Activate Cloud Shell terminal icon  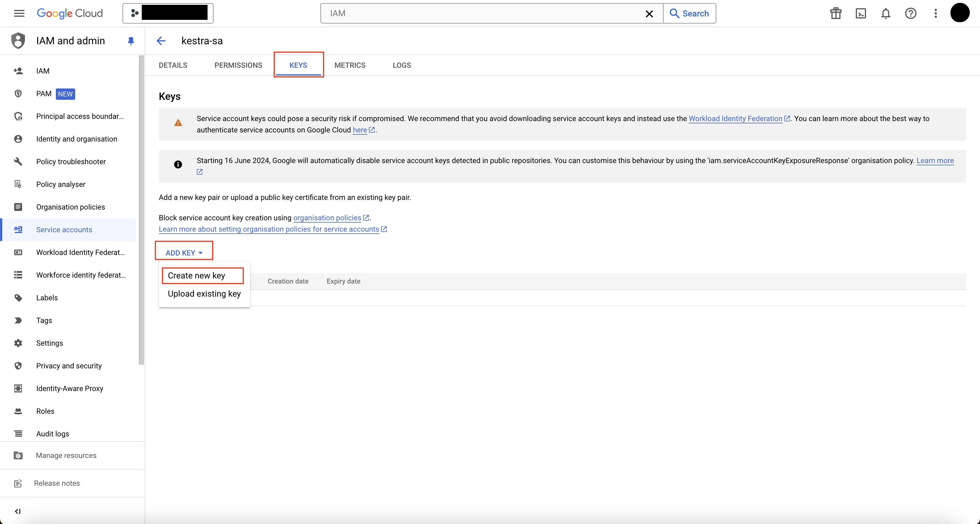pyautogui.click(x=861, y=13)
